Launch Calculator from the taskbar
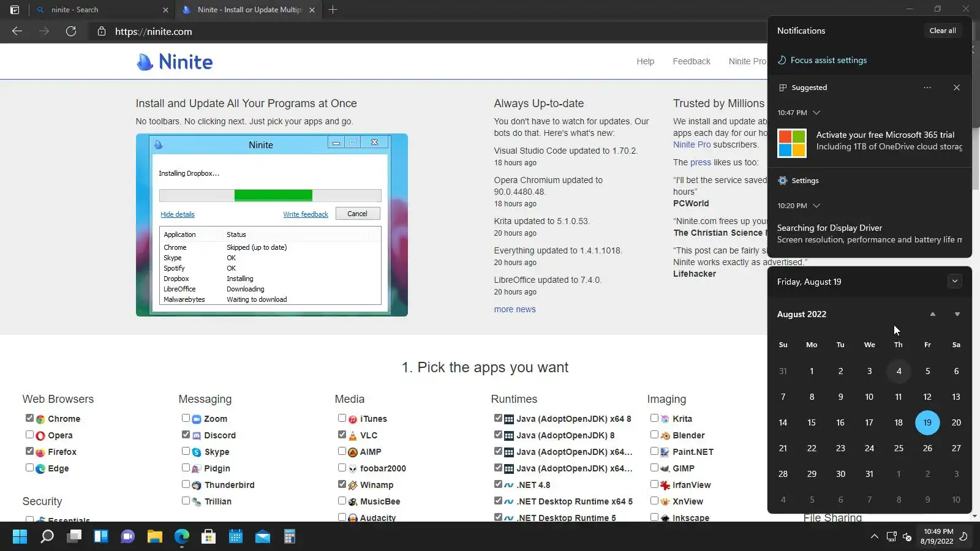This screenshot has width=980, height=551. [290, 537]
